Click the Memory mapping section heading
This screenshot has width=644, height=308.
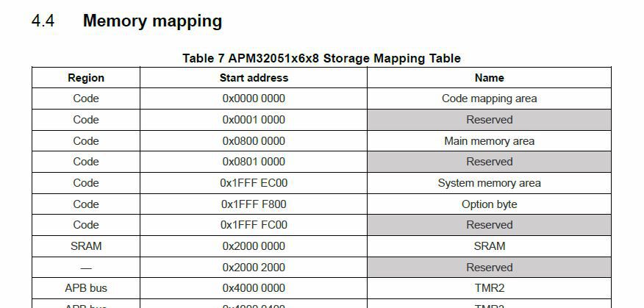tap(152, 21)
